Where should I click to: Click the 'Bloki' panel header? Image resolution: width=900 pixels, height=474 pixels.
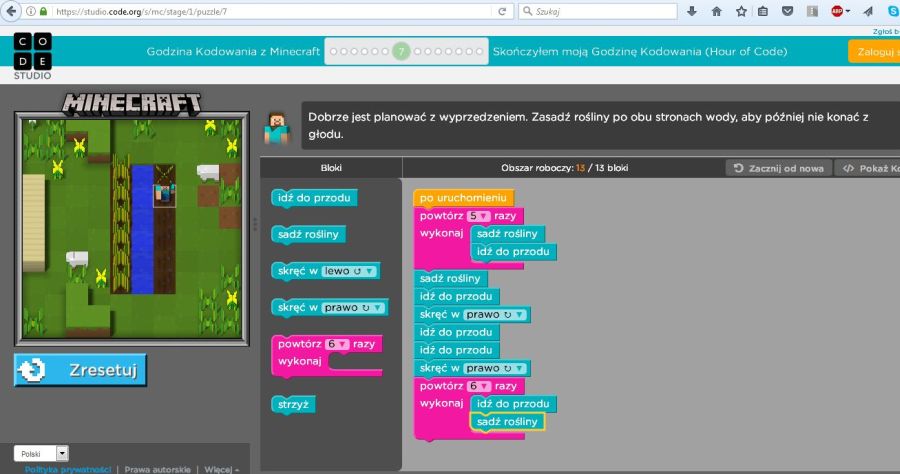pyautogui.click(x=331, y=168)
